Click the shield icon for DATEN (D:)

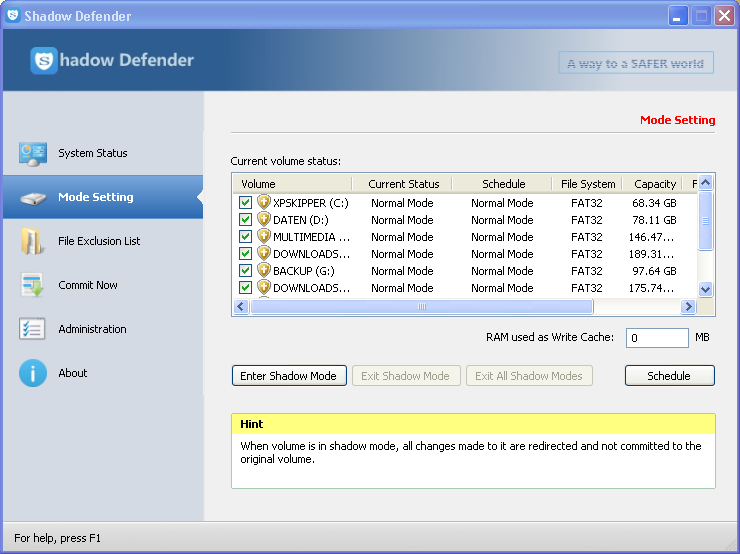coord(264,219)
